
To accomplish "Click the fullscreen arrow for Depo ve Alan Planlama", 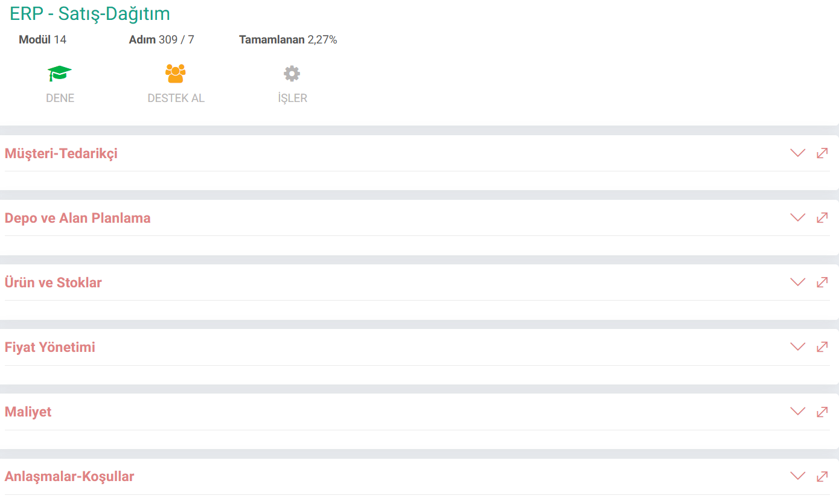I will pyautogui.click(x=822, y=218).
